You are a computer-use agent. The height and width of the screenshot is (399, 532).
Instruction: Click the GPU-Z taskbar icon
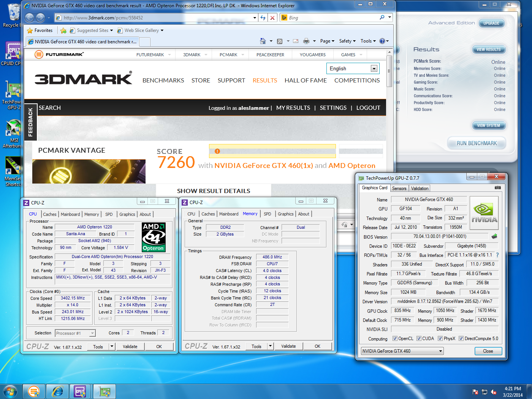coord(104,391)
